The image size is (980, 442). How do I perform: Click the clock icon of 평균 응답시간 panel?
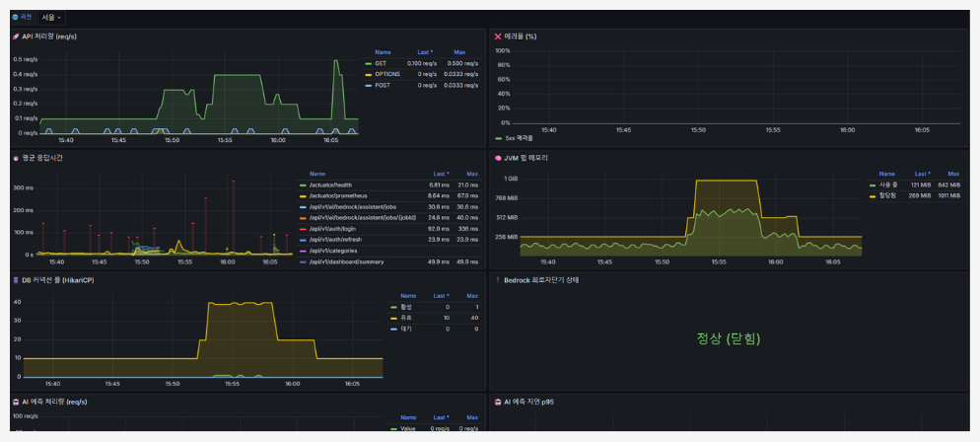(16, 158)
